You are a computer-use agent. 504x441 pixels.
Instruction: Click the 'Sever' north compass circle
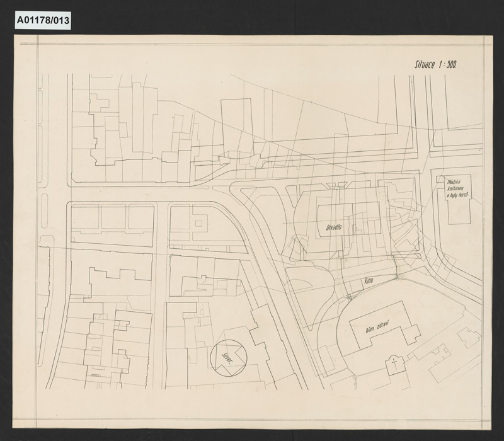[x=229, y=358]
